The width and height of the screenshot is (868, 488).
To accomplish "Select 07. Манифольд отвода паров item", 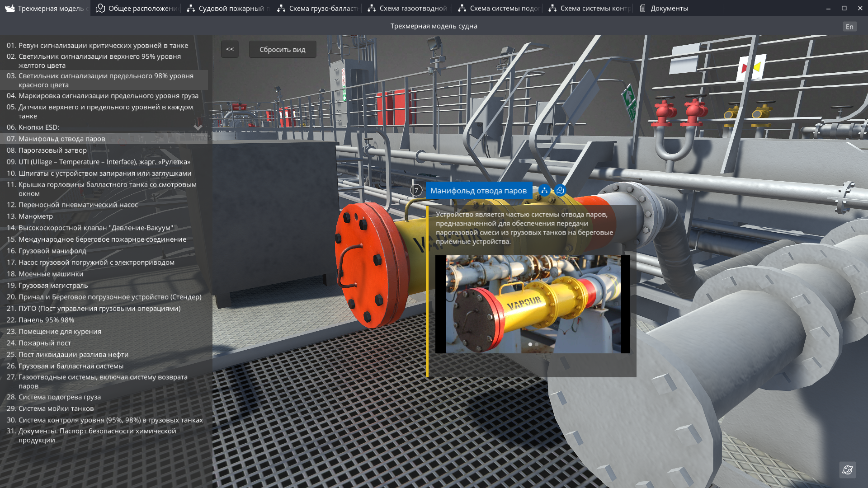I will [104, 139].
